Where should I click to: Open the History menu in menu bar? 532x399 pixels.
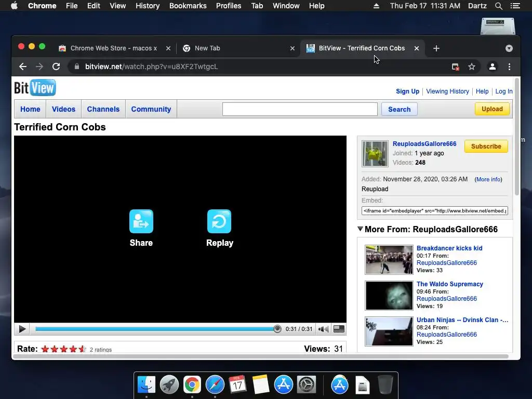click(x=148, y=6)
